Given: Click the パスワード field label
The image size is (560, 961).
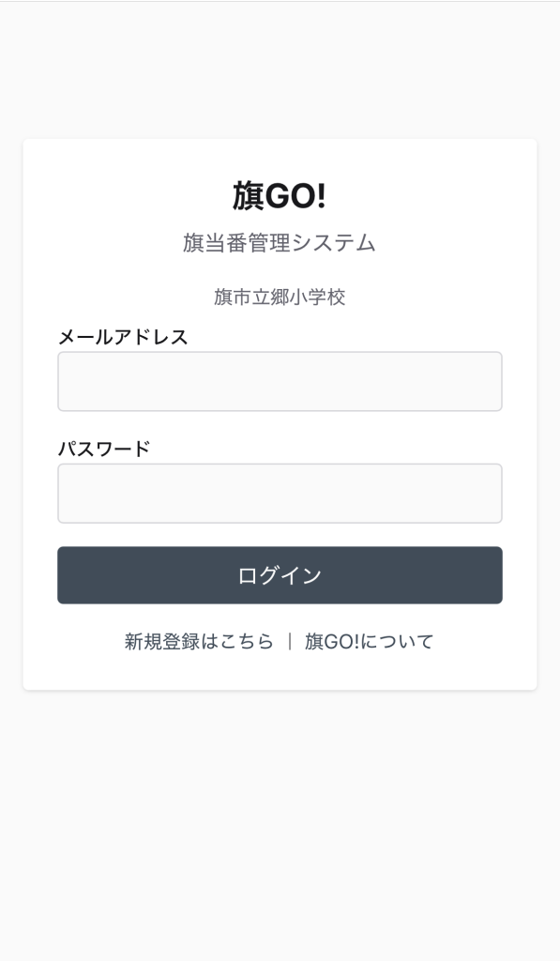Looking at the screenshot, I should 103,449.
